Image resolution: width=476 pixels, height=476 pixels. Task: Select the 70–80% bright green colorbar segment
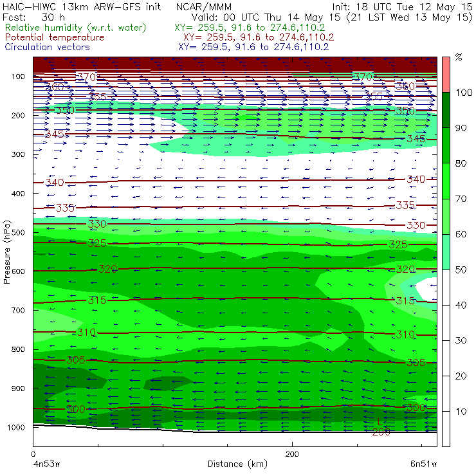(446, 181)
